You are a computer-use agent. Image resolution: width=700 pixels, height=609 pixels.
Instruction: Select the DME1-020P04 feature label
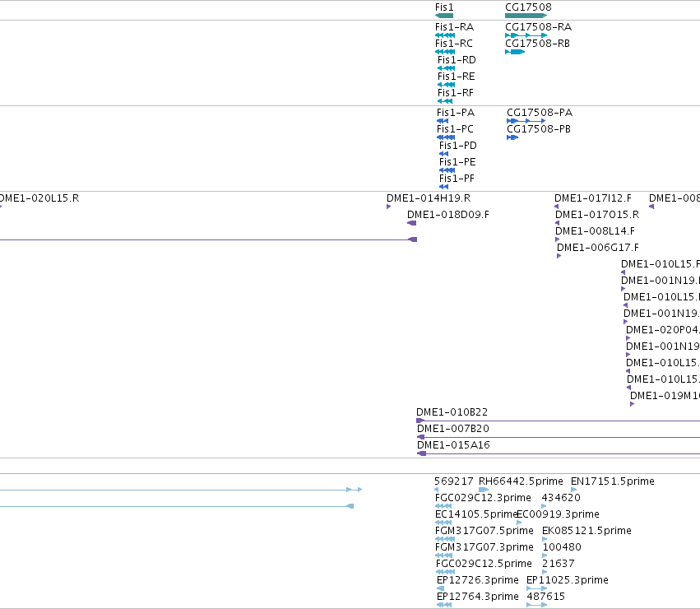(663, 330)
